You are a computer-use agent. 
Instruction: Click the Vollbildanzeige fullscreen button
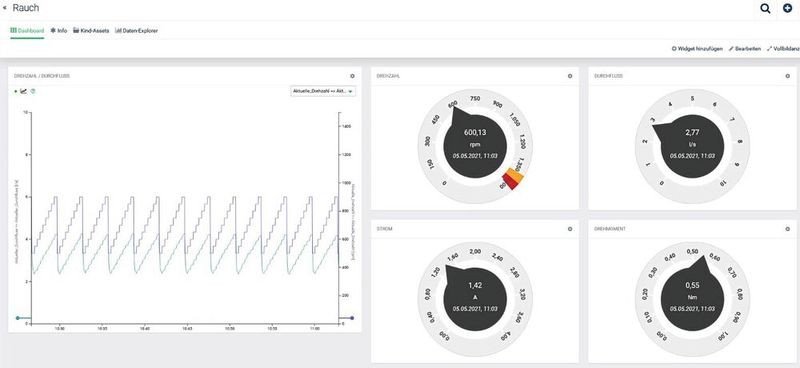tap(783, 49)
